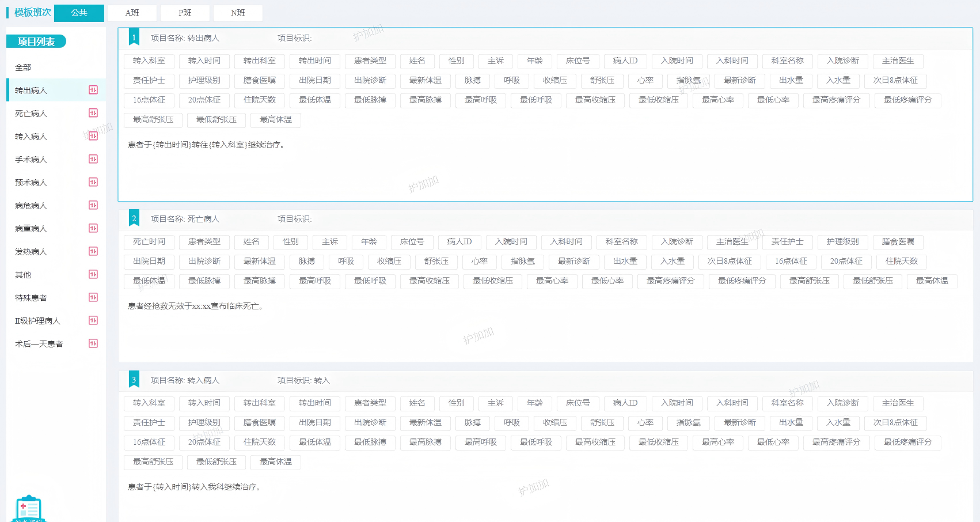
Task: Select 全部 in the project list
Action: [56, 67]
